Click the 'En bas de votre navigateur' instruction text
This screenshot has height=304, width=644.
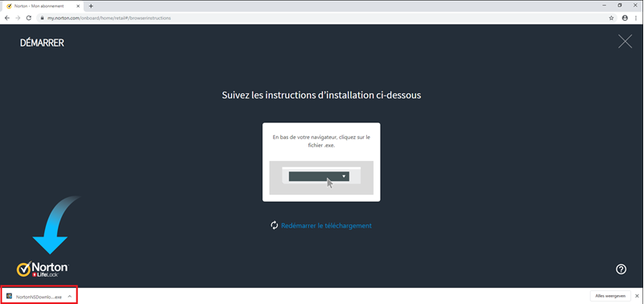pyautogui.click(x=321, y=142)
